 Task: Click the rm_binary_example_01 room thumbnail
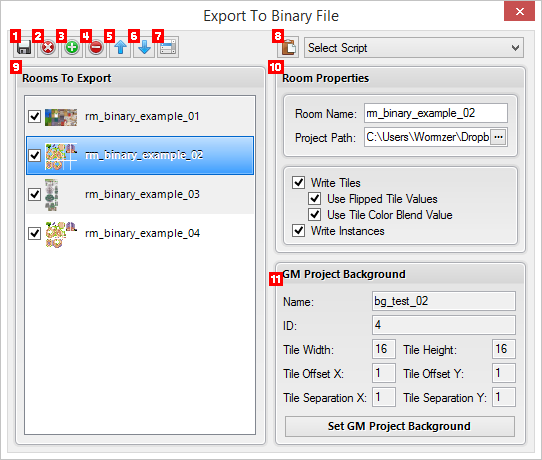(61, 117)
